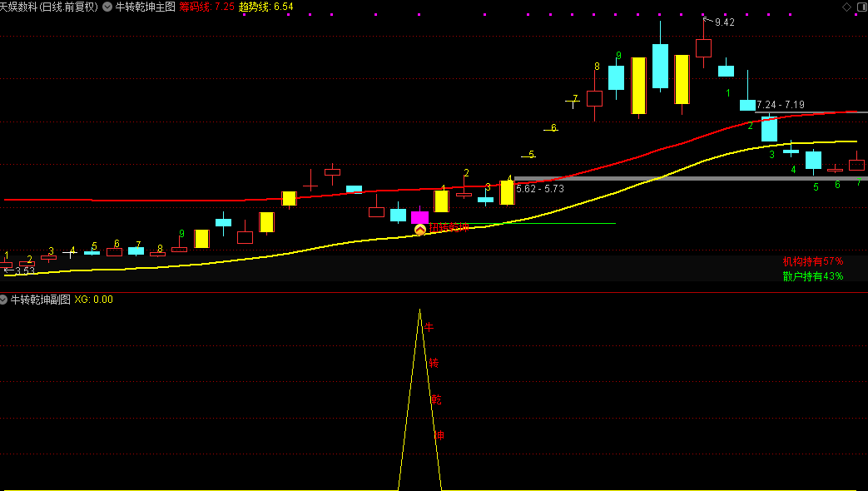Click the 趋势线: 6.54 value

click(266, 7)
